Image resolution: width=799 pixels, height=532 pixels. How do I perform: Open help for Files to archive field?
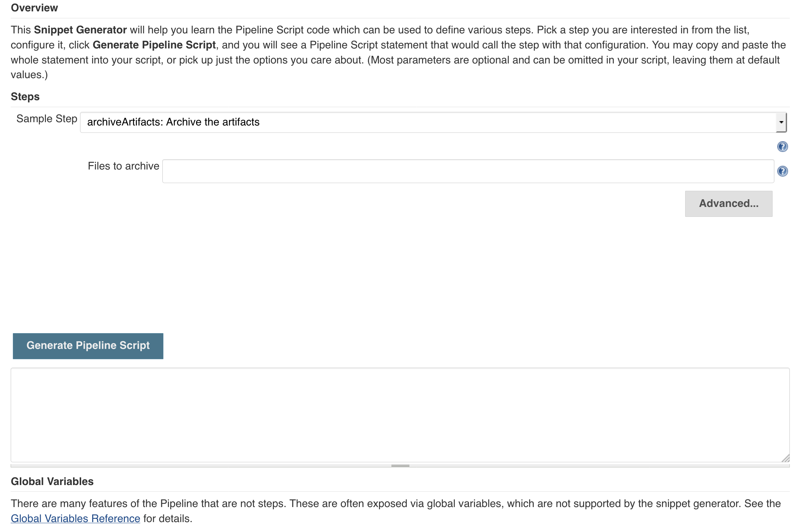click(x=782, y=171)
